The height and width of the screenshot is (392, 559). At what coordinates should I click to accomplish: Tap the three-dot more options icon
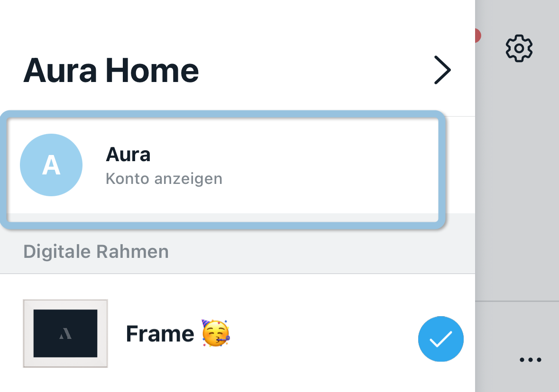[530, 360]
